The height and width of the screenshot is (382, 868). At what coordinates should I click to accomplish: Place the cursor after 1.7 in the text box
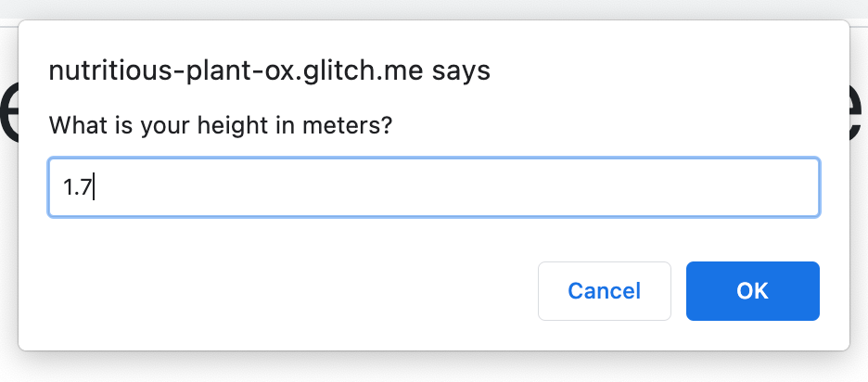pos(95,187)
